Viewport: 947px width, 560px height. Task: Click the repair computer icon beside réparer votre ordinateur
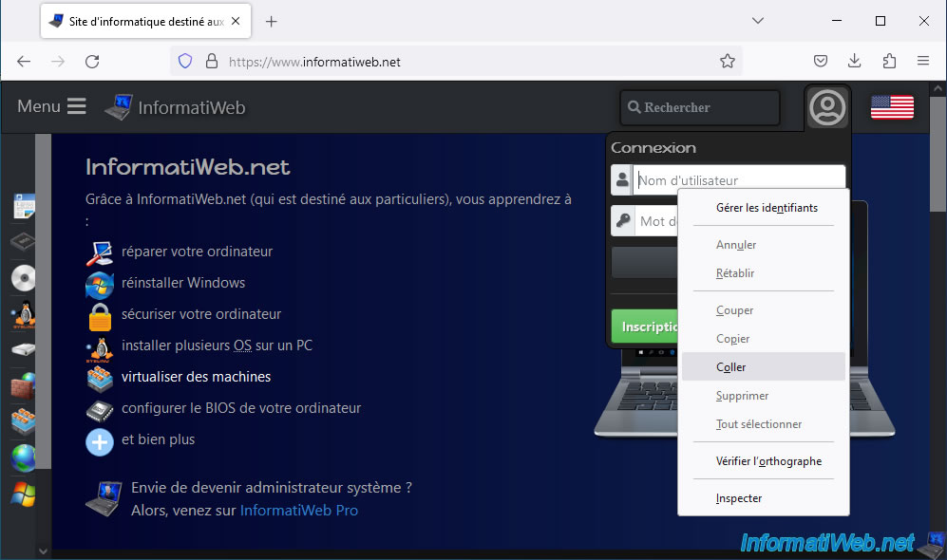[100, 252]
